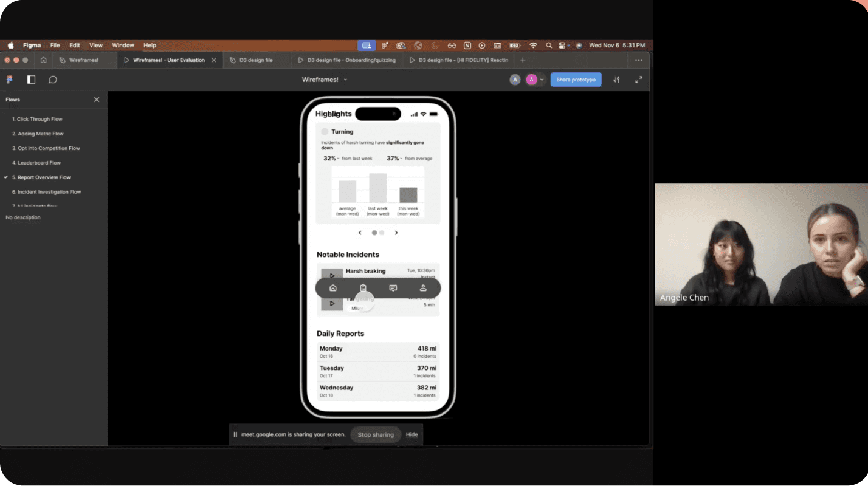Open the File menu
The image size is (868, 486).
(55, 45)
